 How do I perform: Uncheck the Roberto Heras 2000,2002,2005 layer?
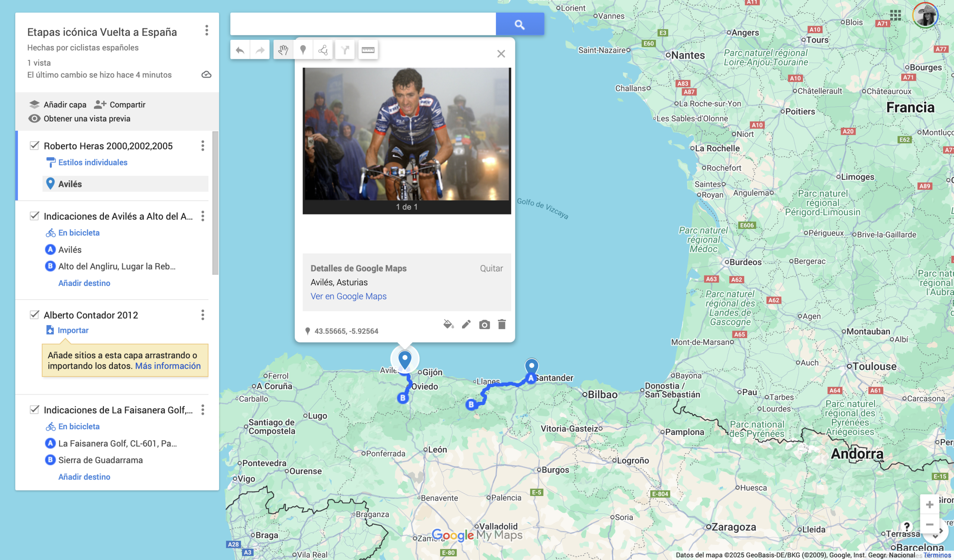tap(34, 146)
